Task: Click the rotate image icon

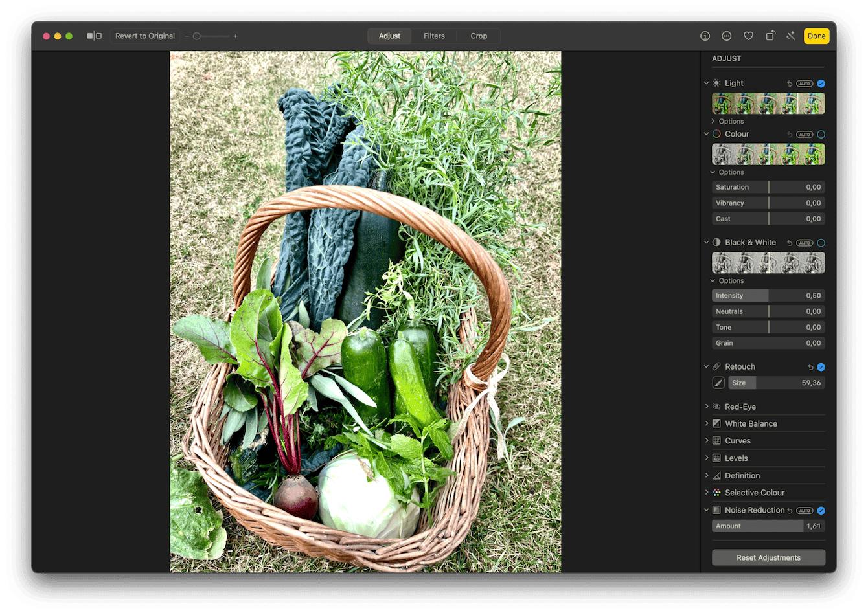Action: click(x=770, y=36)
